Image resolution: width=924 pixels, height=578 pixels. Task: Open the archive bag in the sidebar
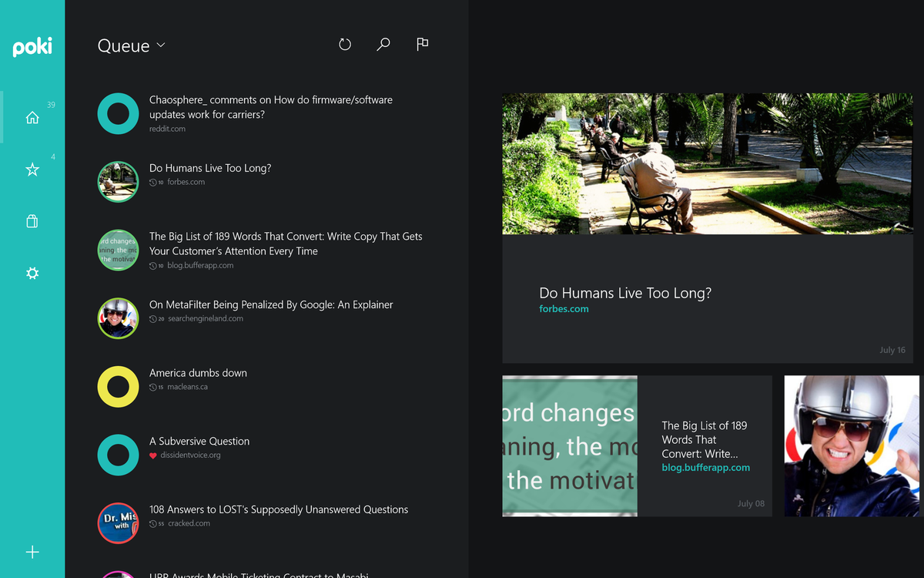point(32,221)
